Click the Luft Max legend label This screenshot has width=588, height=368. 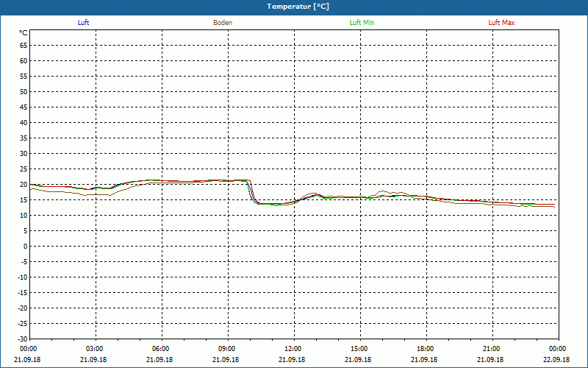coord(501,23)
